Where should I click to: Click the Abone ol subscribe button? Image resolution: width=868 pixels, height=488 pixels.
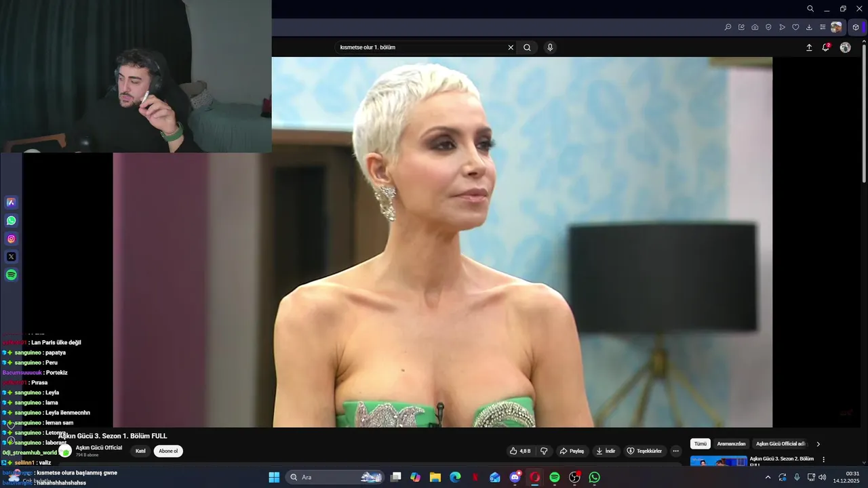click(168, 451)
